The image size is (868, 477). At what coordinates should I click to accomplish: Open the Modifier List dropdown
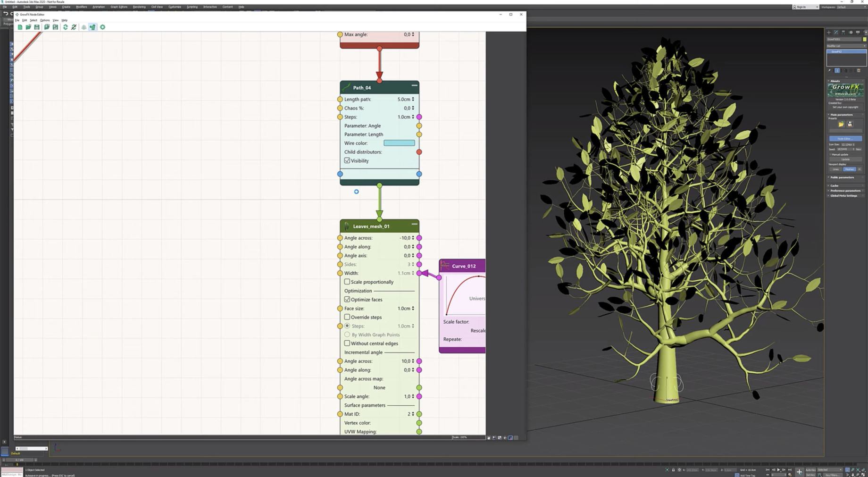tap(846, 46)
